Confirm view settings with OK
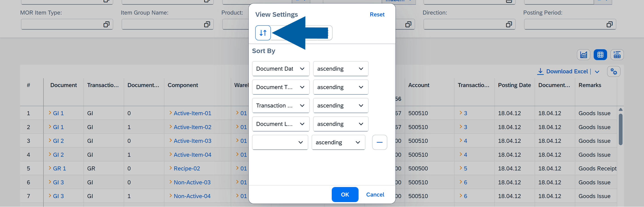Image resolution: width=644 pixels, height=207 pixels. [345, 194]
